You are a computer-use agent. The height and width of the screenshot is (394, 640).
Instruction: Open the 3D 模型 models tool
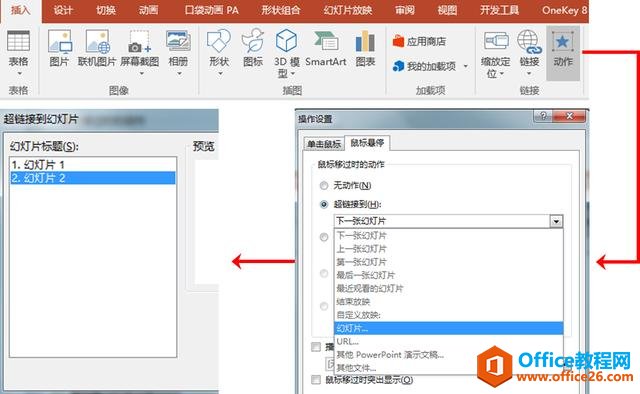287,52
